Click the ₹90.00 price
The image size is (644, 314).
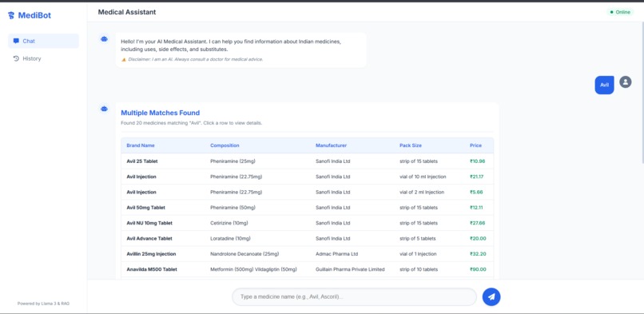[x=478, y=270]
